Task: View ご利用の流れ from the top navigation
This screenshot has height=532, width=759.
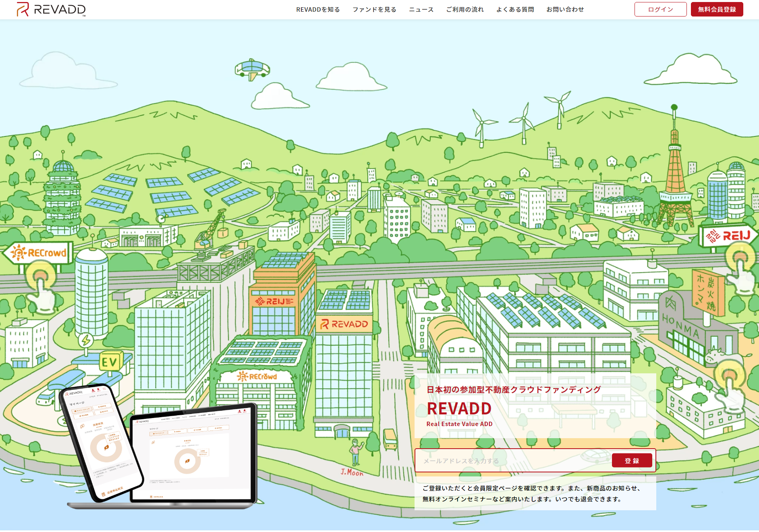Action: [465, 10]
